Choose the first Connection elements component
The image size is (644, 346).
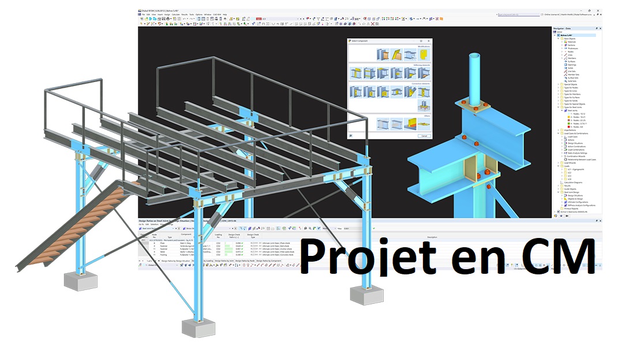(355, 92)
